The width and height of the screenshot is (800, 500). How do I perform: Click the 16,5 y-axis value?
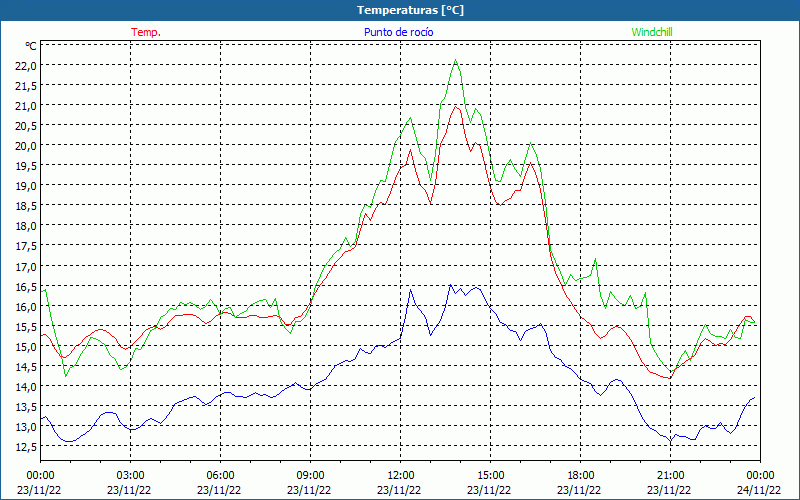point(26,286)
